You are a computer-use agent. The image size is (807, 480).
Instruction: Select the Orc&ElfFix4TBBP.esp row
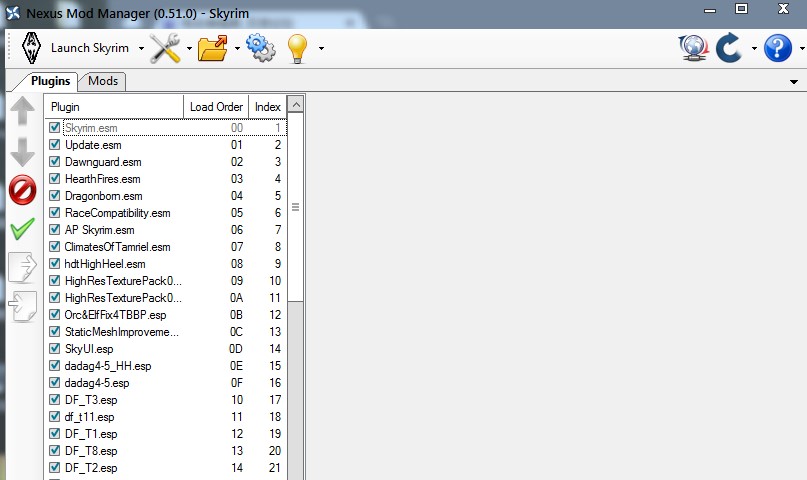[166, 315]
